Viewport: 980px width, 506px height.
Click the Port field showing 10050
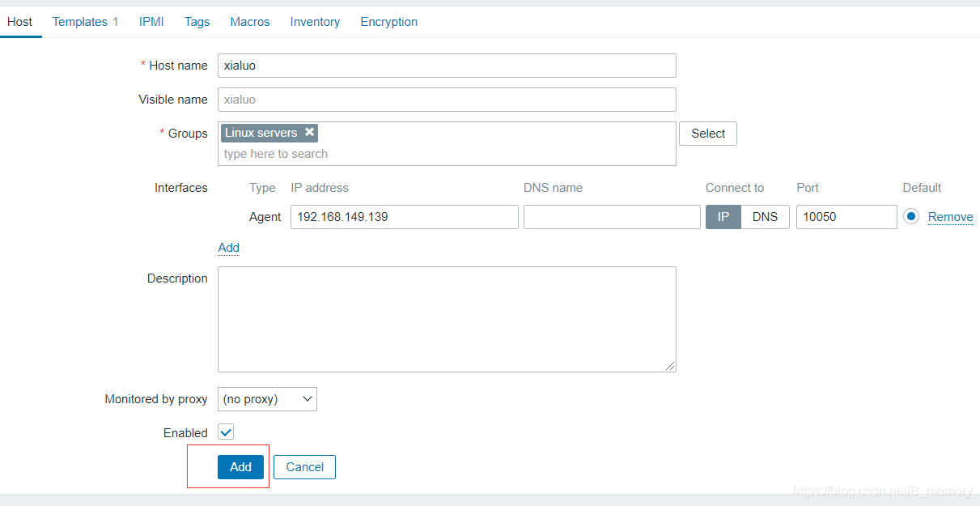(846, 217)
